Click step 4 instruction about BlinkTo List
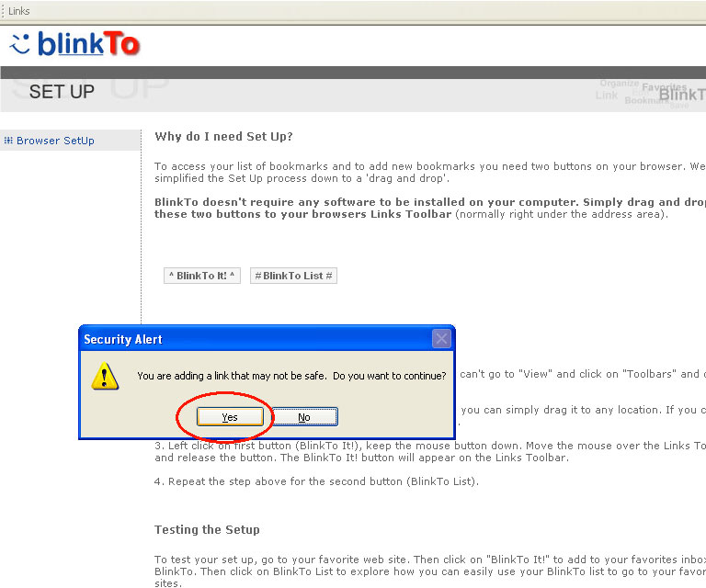 [x=316, y=481]
